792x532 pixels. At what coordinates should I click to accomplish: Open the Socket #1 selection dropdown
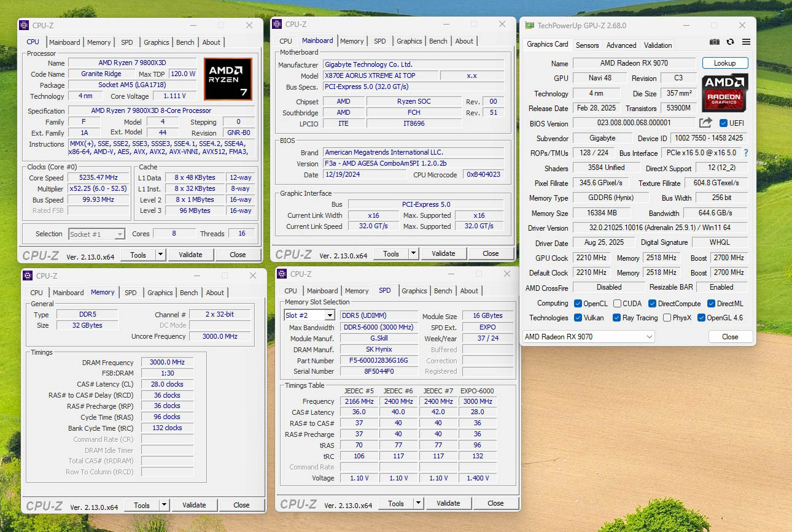(97, 234)
